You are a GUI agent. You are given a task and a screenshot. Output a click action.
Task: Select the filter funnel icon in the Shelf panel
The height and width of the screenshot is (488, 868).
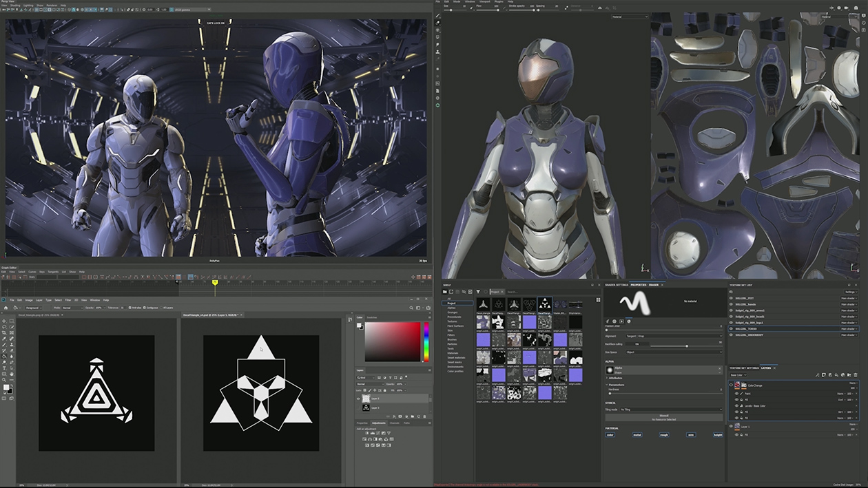479,292
